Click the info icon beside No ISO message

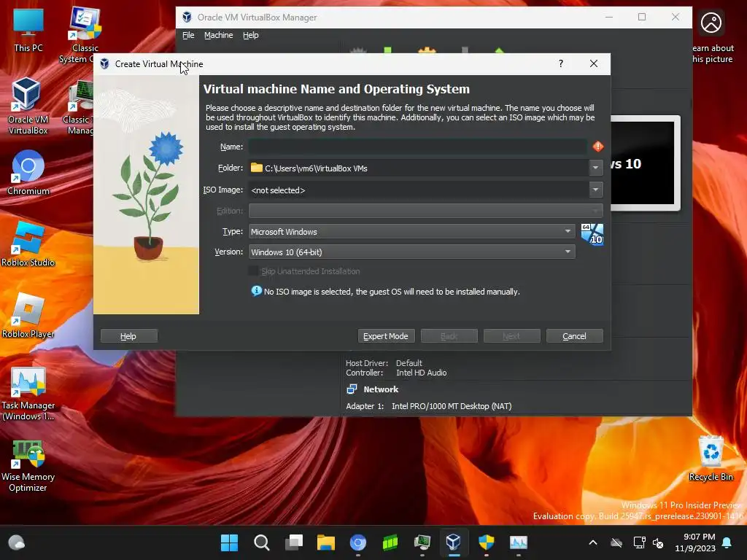[x=256, y=291]
